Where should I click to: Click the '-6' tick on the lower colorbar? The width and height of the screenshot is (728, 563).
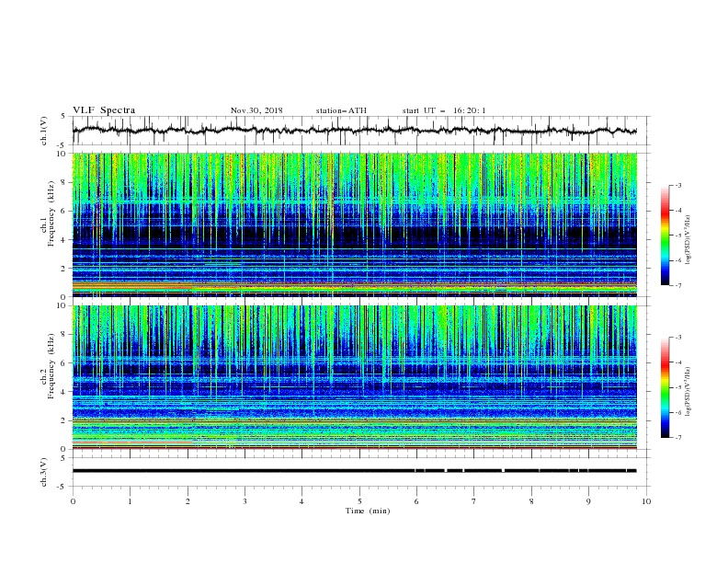pyautogui.click(x=677, y=412)
